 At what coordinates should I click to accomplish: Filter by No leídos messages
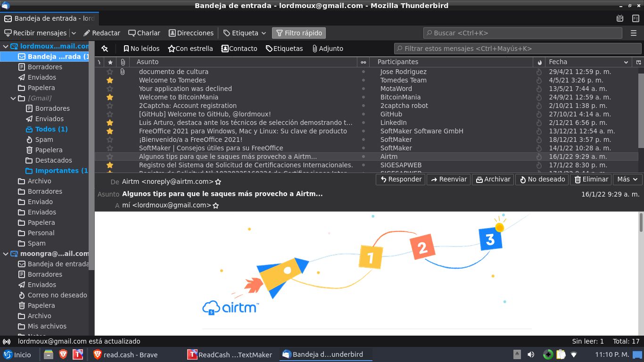141,49
